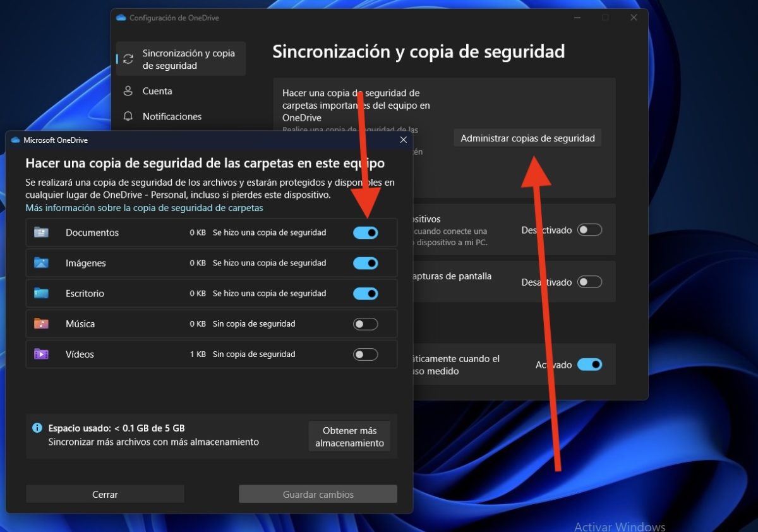Disable backup for the Documentos folder
This screenshot has height=532, width=758.
(365, 233)
